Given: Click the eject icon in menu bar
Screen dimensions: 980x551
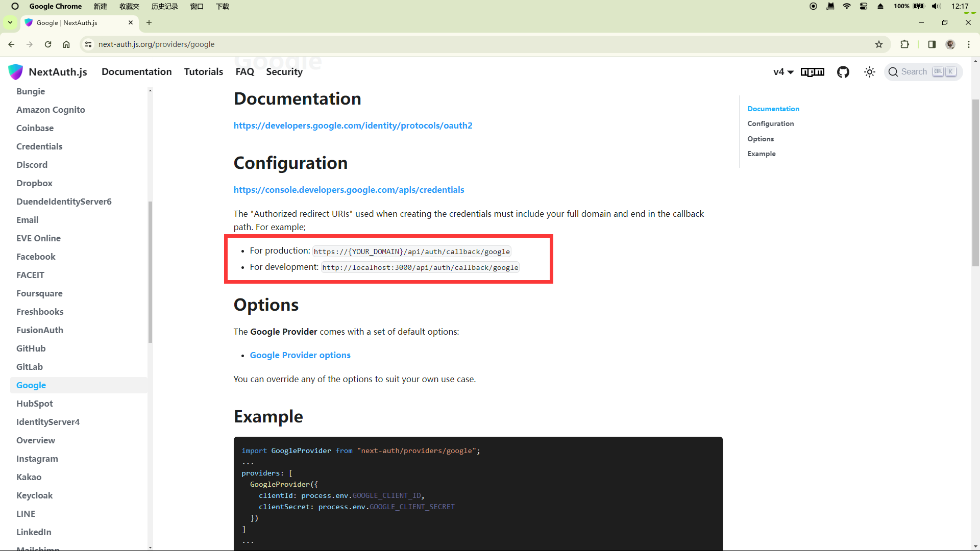Looking at the screenshot, I should tap(880, 6).
